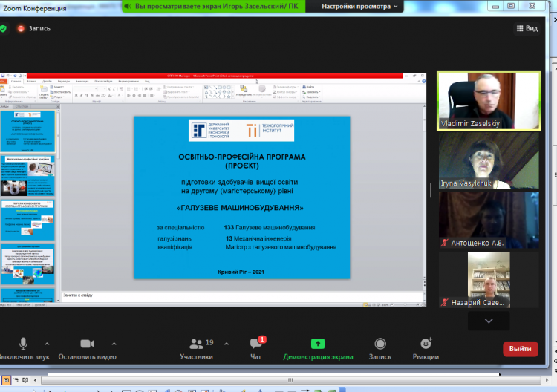Switch layout using the Вид button
The width and height of the screenshot is (557, 392).
527,29
